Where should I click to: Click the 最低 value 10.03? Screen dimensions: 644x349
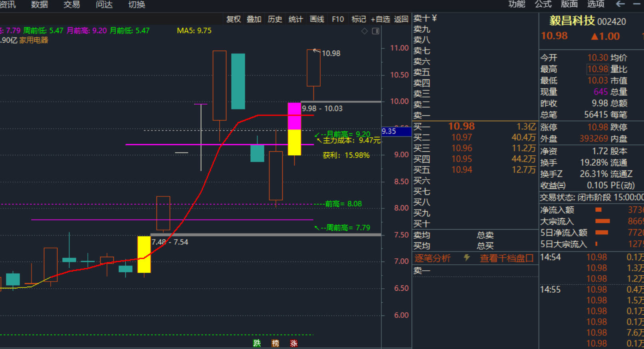coord(598,81)
